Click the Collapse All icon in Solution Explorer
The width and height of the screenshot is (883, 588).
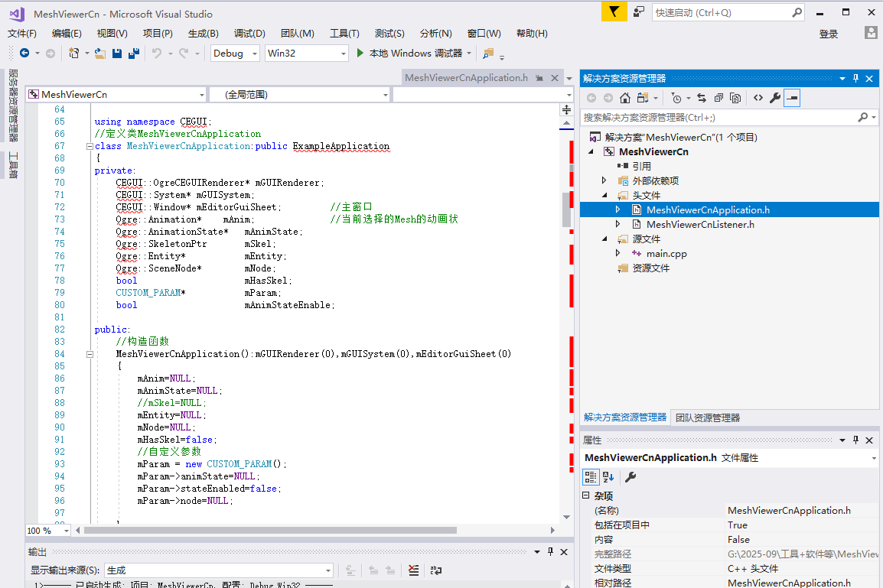tap(718, 98)
